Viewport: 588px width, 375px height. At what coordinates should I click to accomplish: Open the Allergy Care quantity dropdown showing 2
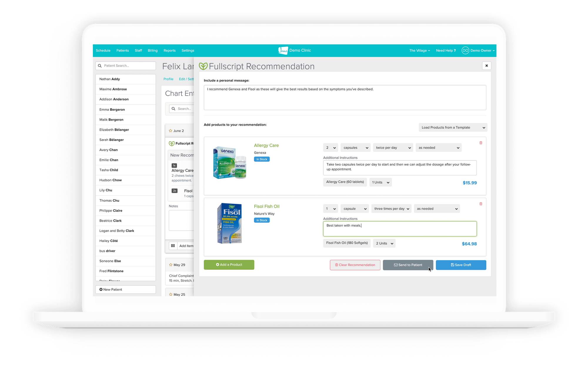331,148
